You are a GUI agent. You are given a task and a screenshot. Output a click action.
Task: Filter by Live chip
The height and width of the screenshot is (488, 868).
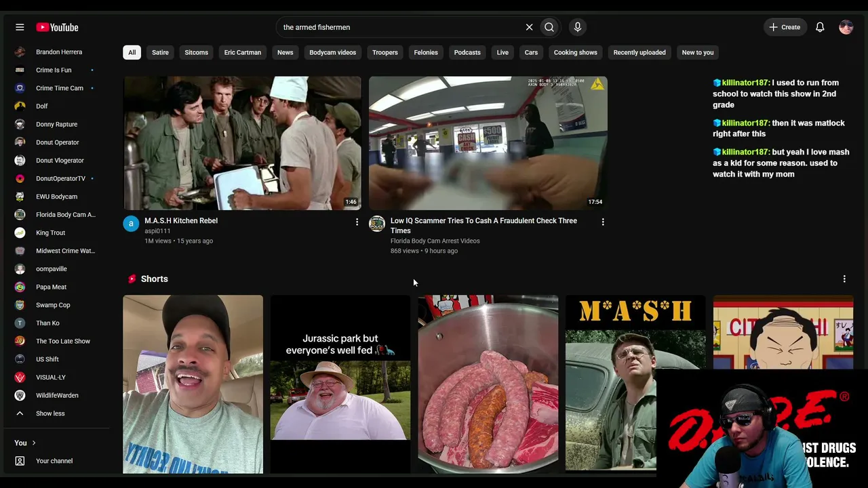[x=502, y=52]
